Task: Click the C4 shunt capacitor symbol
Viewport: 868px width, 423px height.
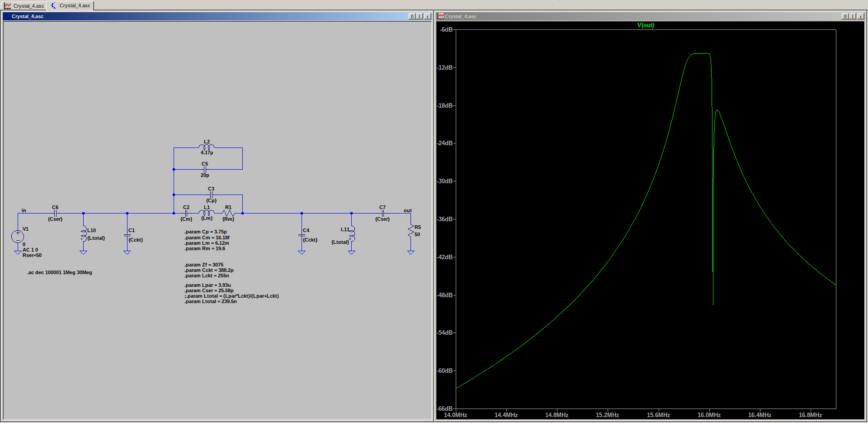Action: [x=302, y=235]
